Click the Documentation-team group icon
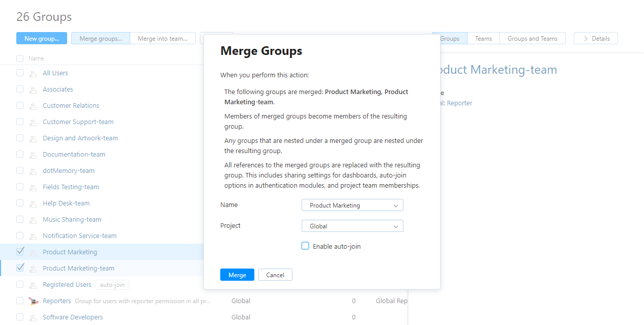Viewport: 644px width, 325px height. pyautogui.click(x=33, y=155)
